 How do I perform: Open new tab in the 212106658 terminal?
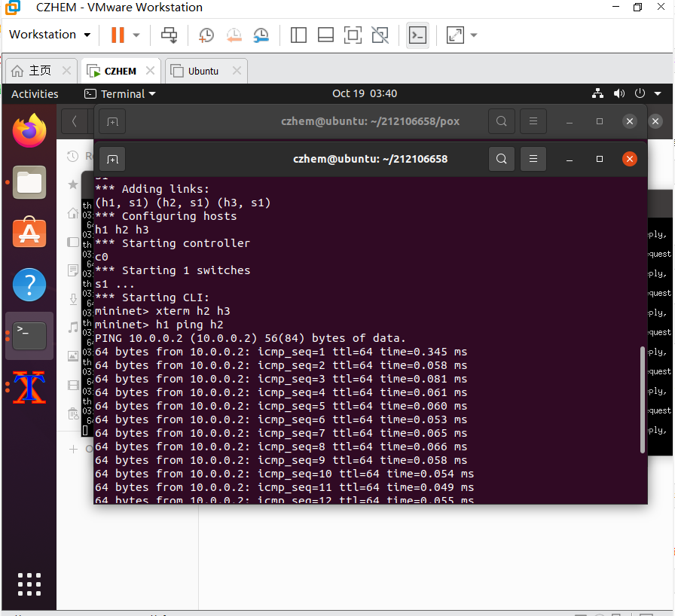(112, 159)
